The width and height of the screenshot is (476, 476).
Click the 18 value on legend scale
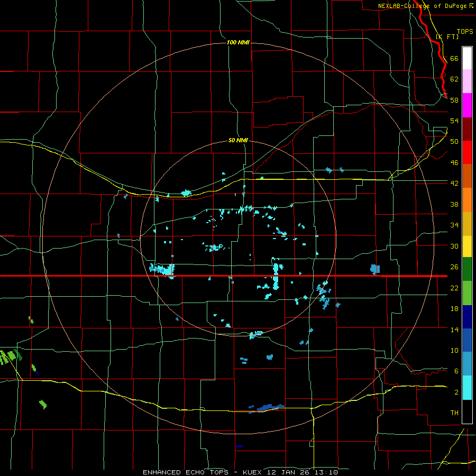coord(454,309)
